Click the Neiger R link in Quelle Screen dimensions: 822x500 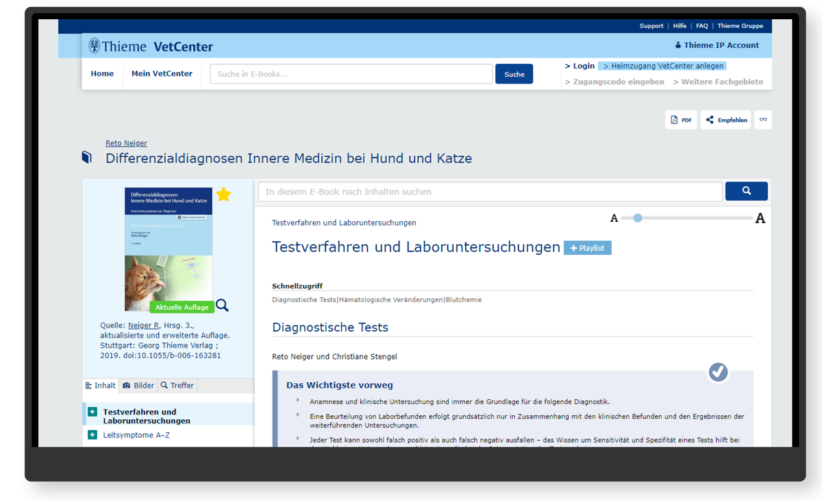pyautogui.click(x=143, y=325)
